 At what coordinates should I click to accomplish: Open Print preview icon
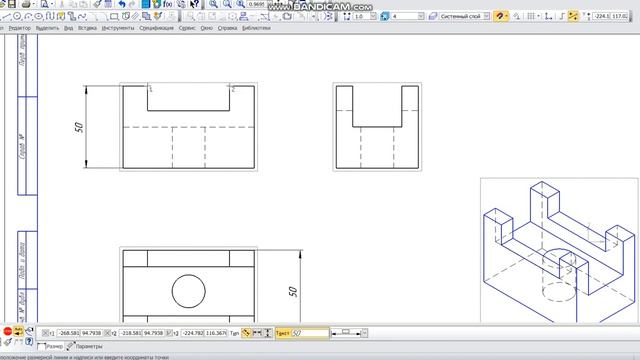click(x=44, y=4)
